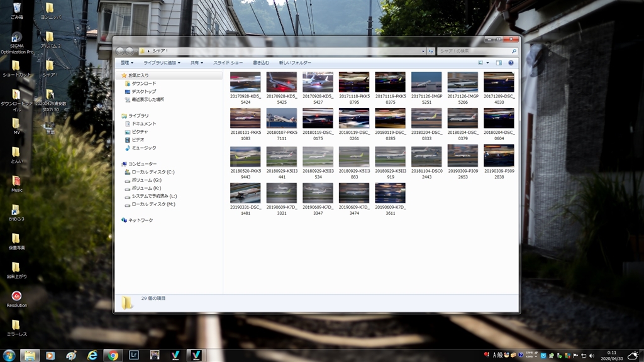
Task: Click 新しいフォルダー button
Action: 295,63
